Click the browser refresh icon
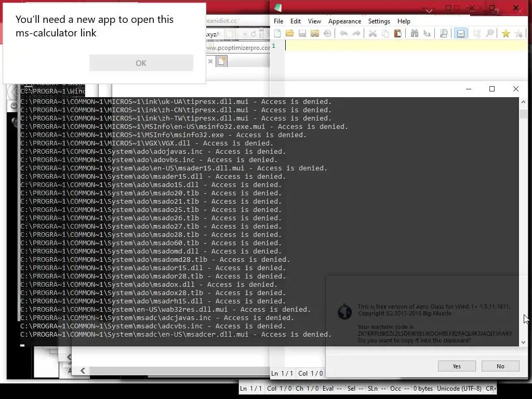The height and width of the screenshot is (399, 532). (254, 34)
